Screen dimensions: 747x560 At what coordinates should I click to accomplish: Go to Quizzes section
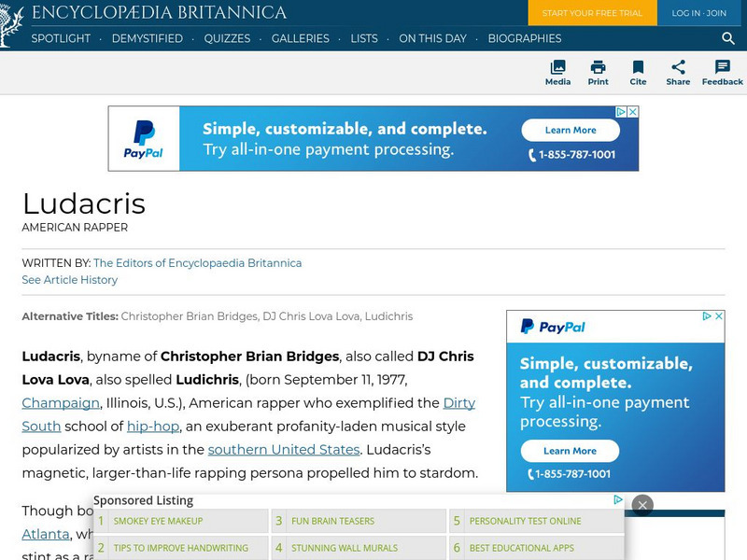(227, 38)
